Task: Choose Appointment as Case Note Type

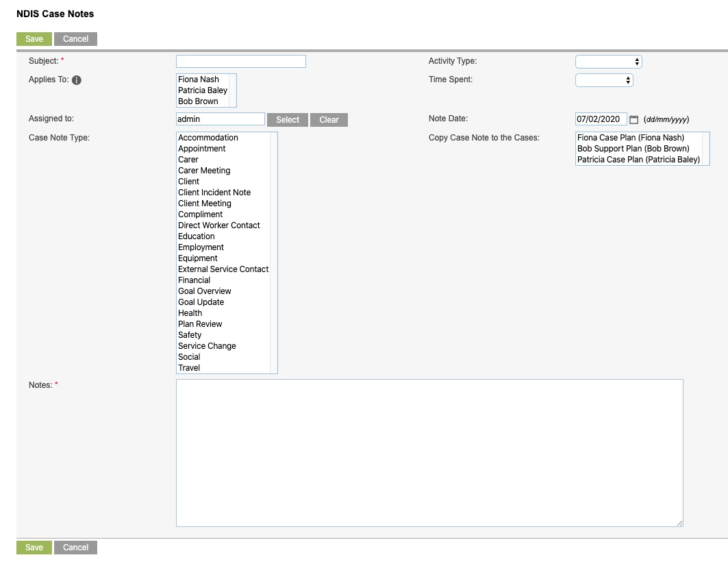Action: [201, 149]
